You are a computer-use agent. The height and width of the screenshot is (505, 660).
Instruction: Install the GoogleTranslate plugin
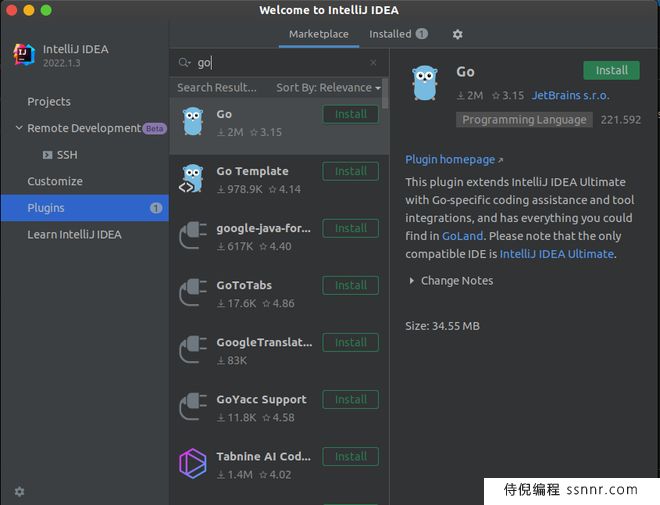(x=351, y=343)
